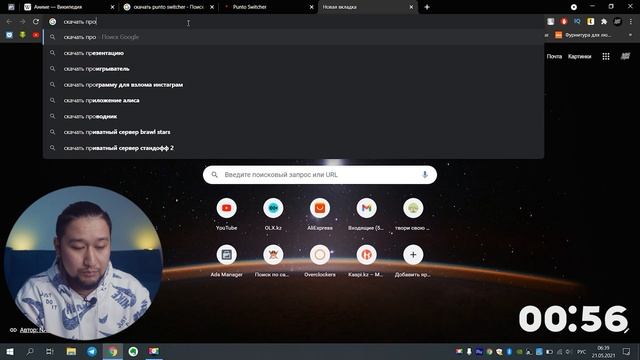This screenshot has height=360, width=640.
Task: Open the Extensions puzzle-piece menu
Action: click(x=604, y=22)
